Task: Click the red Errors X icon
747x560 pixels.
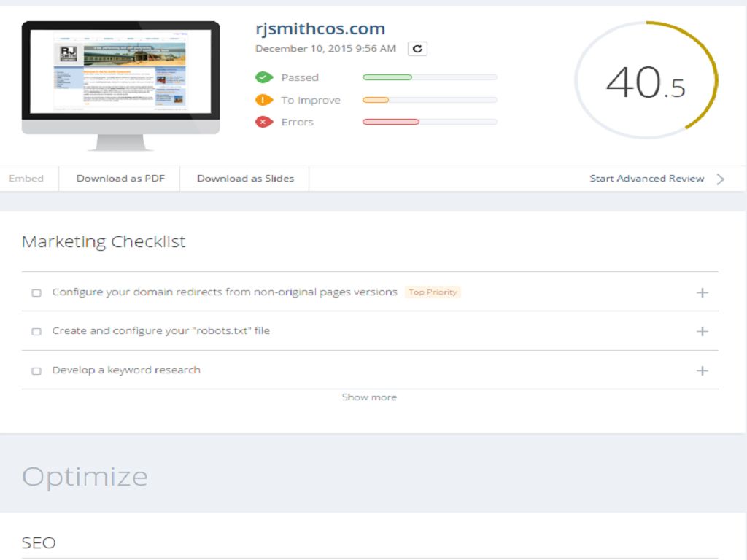Action: (x=264, y=122)
